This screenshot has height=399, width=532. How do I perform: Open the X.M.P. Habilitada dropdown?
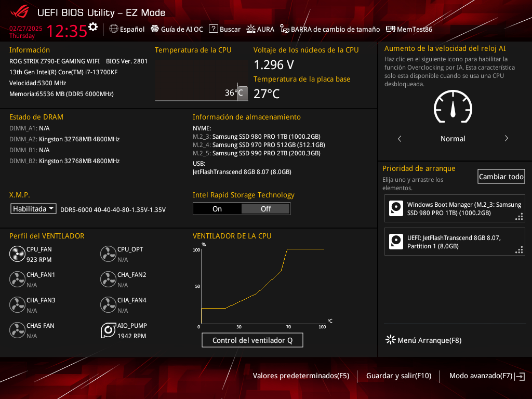[x=33, y=209]
